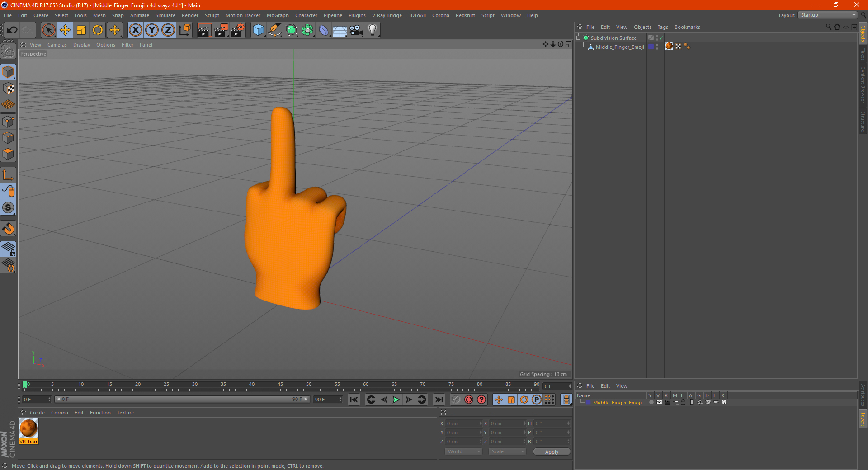Open the Scale mode dropdown
The image size is (868, 470).
[x=507, y=451]
